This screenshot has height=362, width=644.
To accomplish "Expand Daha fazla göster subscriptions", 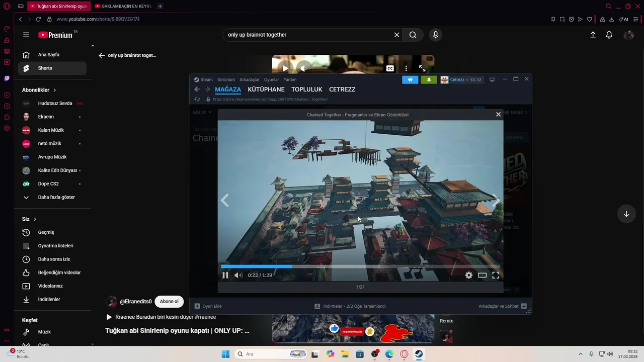I will click(x=52, y=197).
